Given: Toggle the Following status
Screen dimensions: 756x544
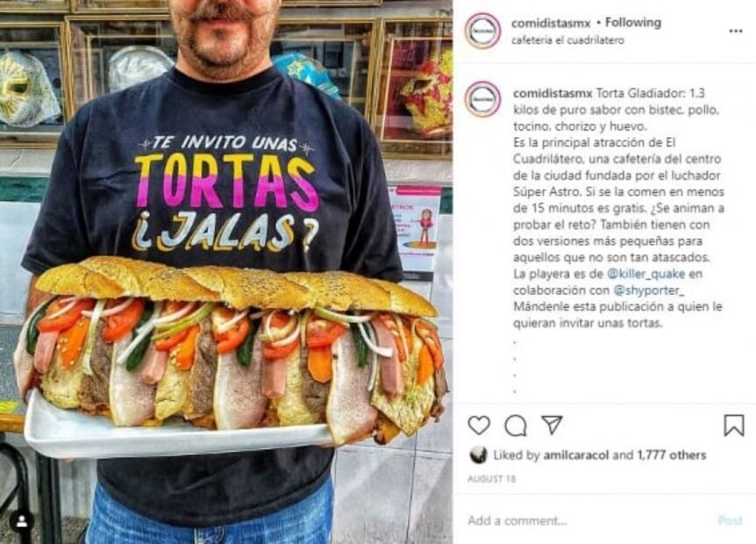Looking at the screenshot, I should [x=633, y=22].
